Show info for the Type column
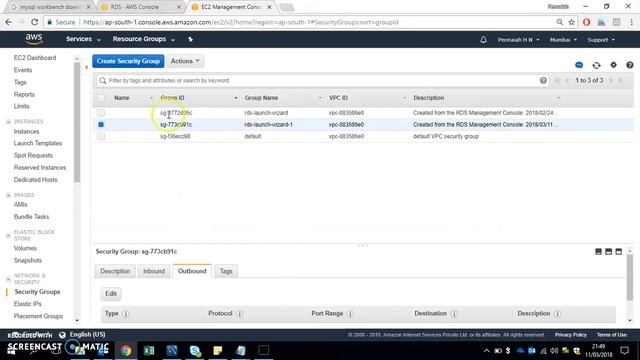This screenshot has height=360, width=640. 126,314
